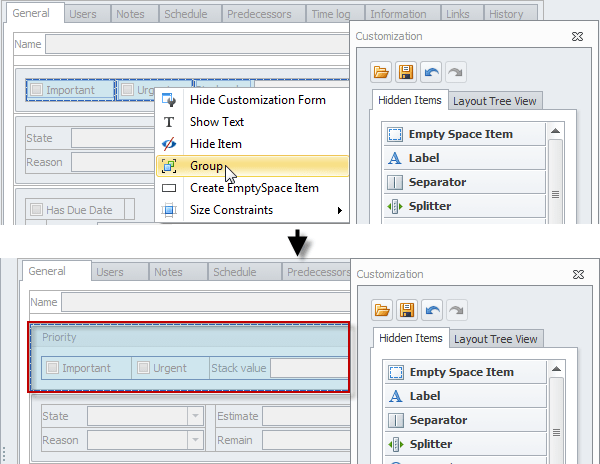Screen dimensions: 600x464
Task: Check Urgent inside the Priority group
Action: [144, 368]
